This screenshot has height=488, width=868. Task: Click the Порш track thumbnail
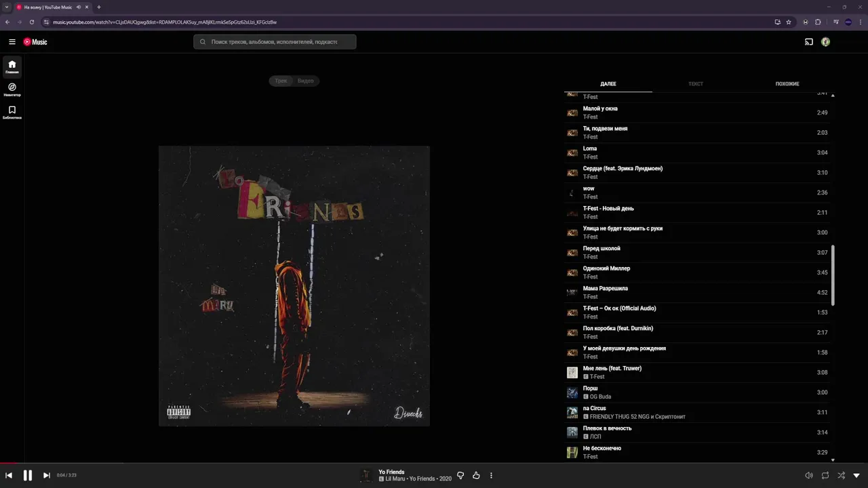[x=572, y=392]
